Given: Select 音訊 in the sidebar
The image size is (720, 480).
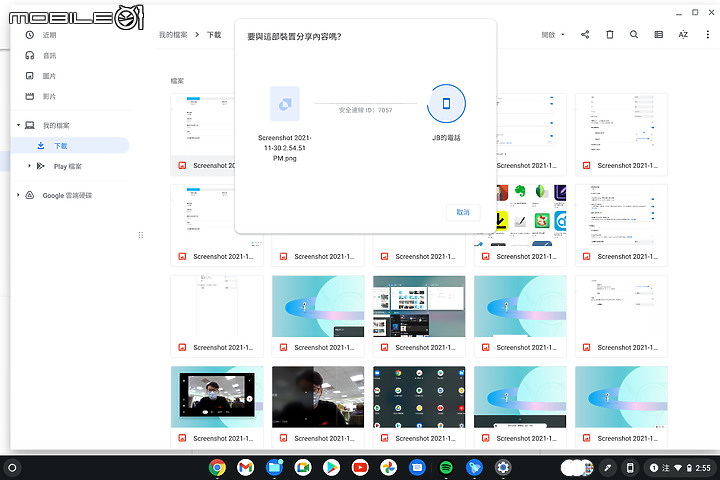Looking at the screenshot, I should [x=71, y=56].
